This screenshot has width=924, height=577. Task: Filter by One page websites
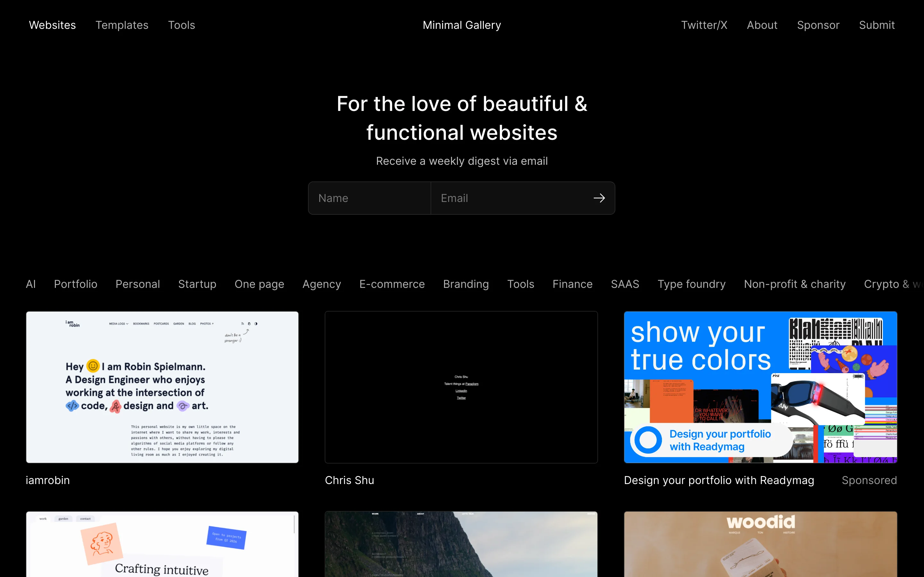259,284
